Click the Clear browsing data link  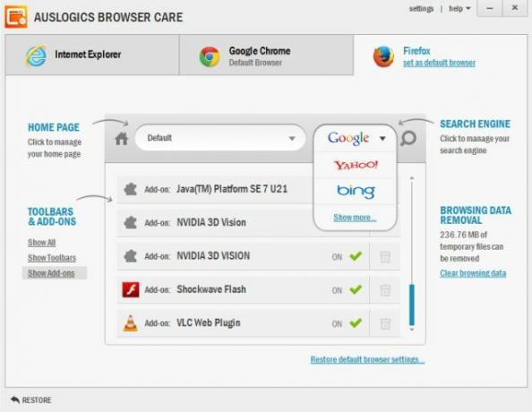coord(473,273)
